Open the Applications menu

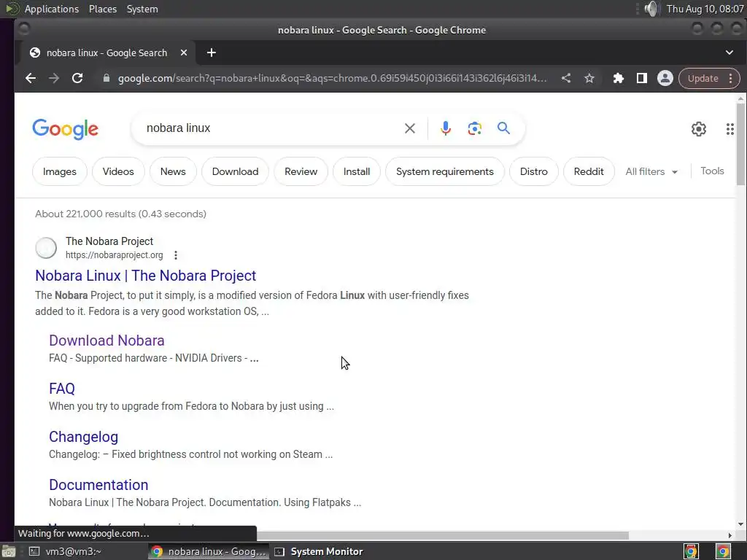coord(52,9)
